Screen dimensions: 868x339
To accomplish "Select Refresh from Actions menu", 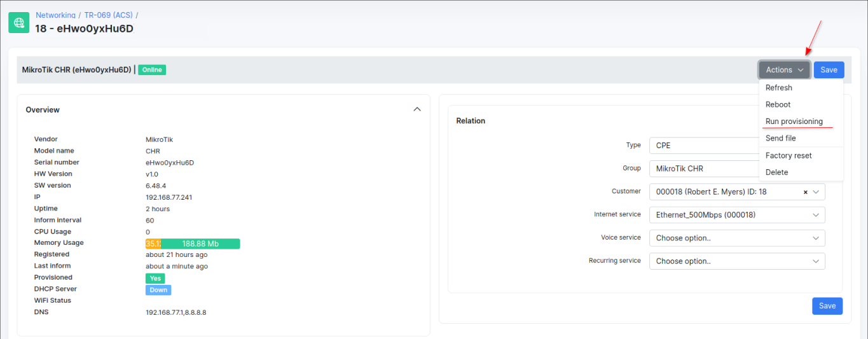I will 778,88.
